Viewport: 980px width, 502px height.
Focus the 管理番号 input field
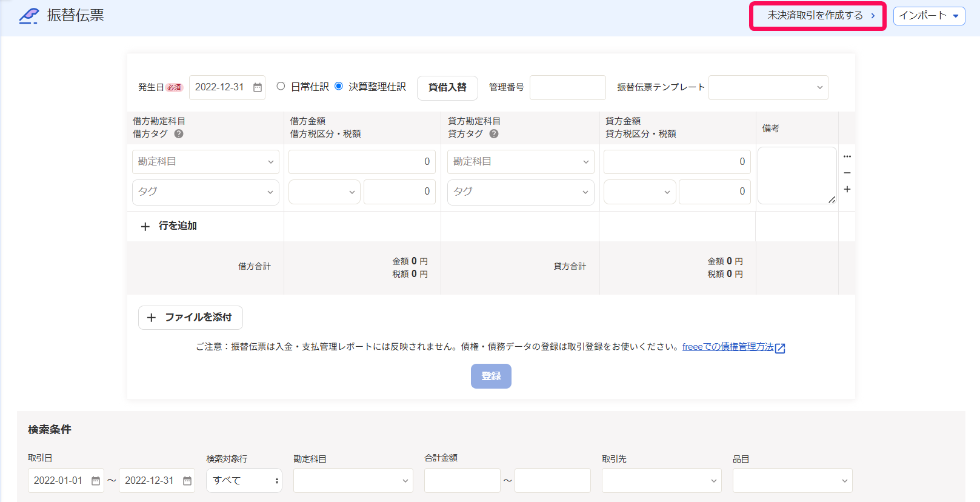pos(568,87)
